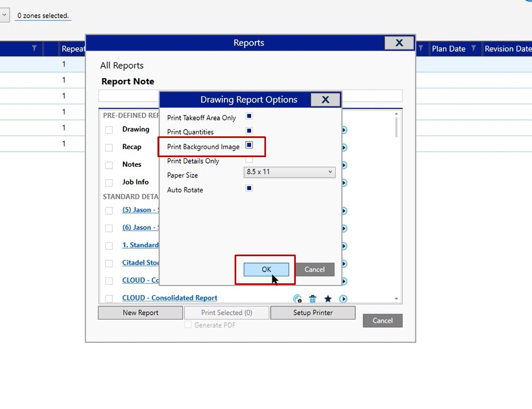Viewport: 532px width, 409px height.
Task: Uncheck Print Takeoff Area Only
Action: pos(249,116)
